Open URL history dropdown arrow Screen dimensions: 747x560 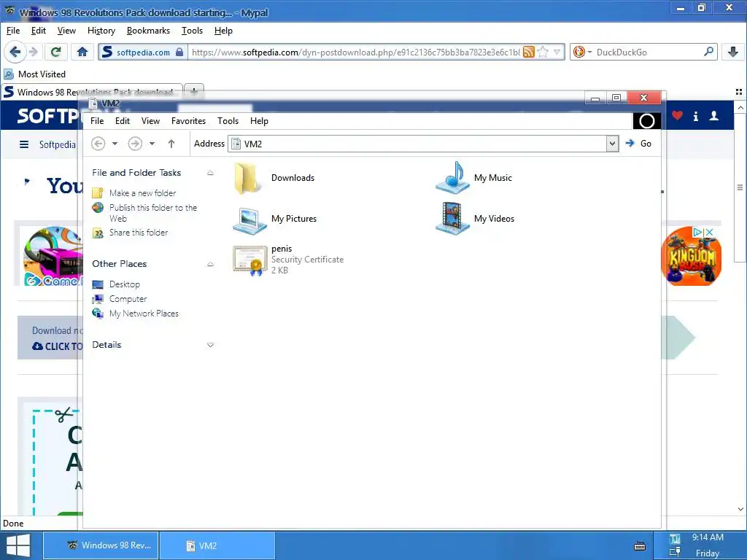click(x=557, y=52)
